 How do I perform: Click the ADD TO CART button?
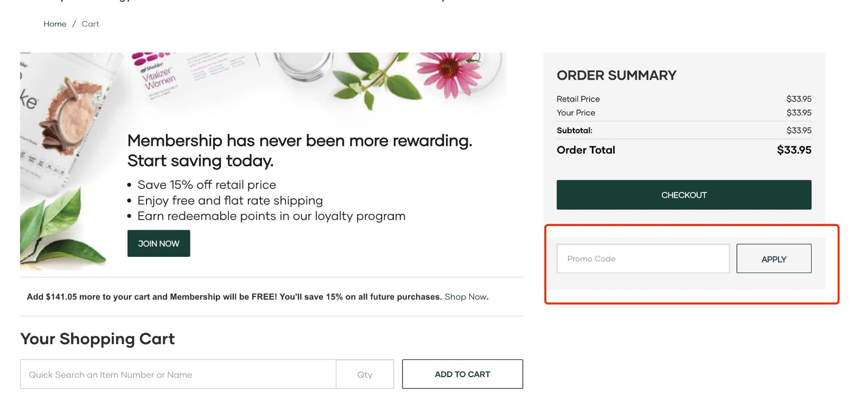click(462, 373)
